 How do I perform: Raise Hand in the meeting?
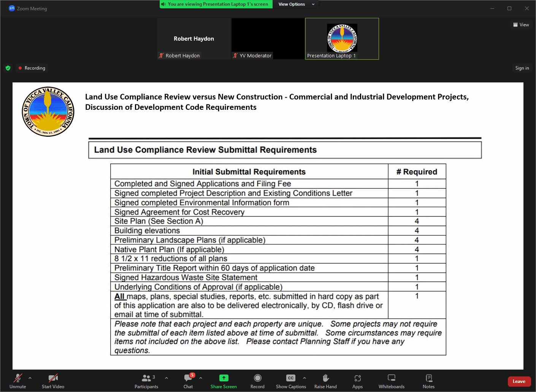point(325,381)
